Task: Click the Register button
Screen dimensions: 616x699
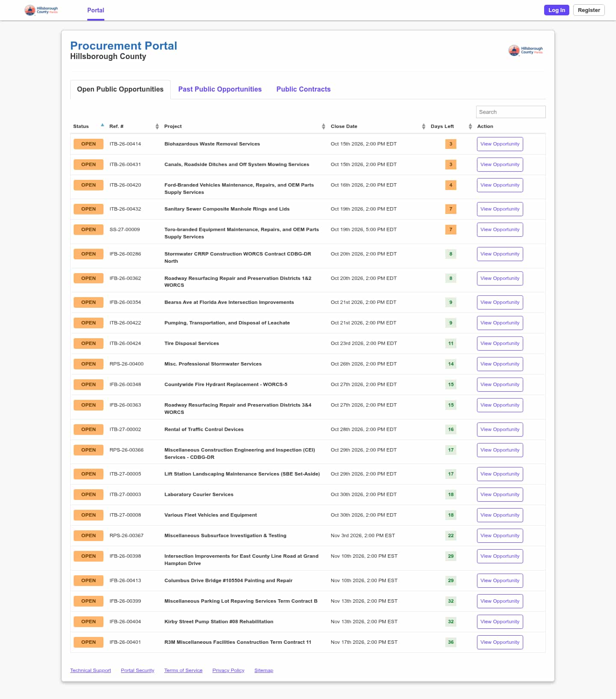Action: click(x=589, y=10)
